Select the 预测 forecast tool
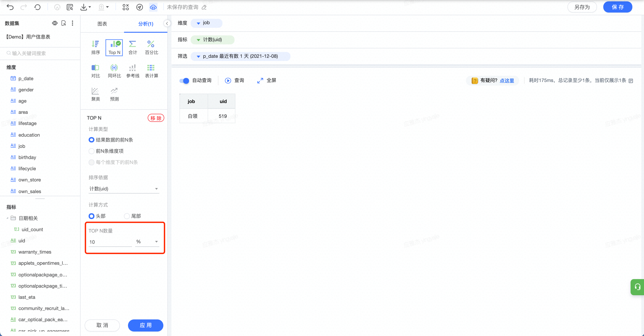The width and height of the screenshot is (644, 336). 114,94
